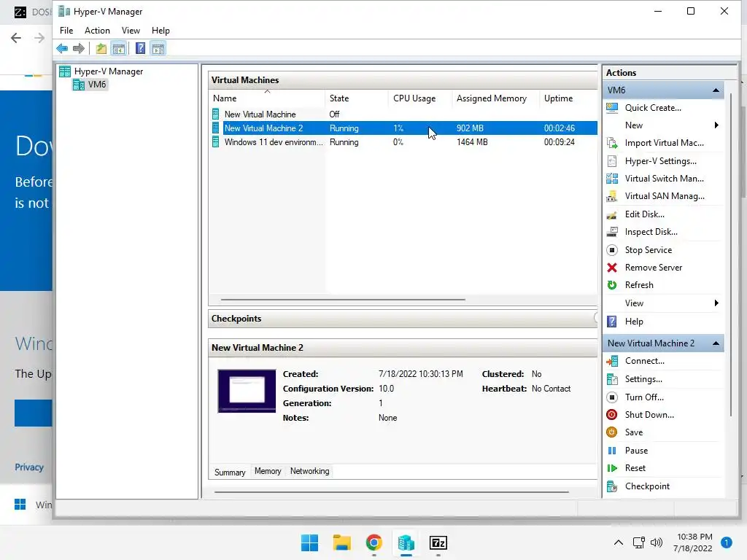Toggle Show/Hide Action Pane toolbar icon
Image resolution: width=747 pixels, height=560 pixels.
158,48
